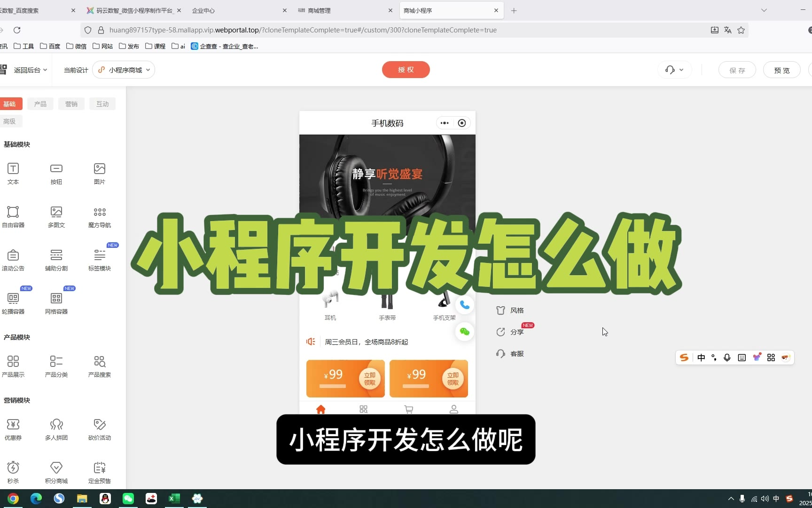Add a 网格容器 grid container

[56, 303]
